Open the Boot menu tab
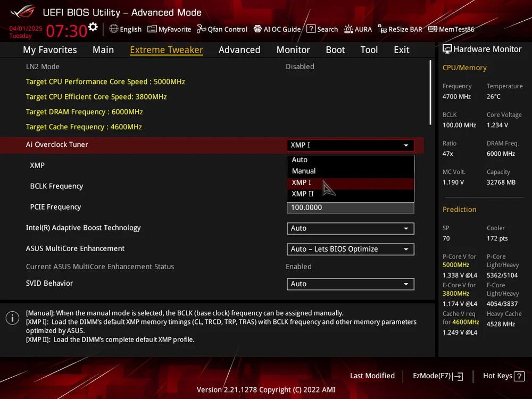The height and width of the screenshot is (399, 532). point(335,49)
